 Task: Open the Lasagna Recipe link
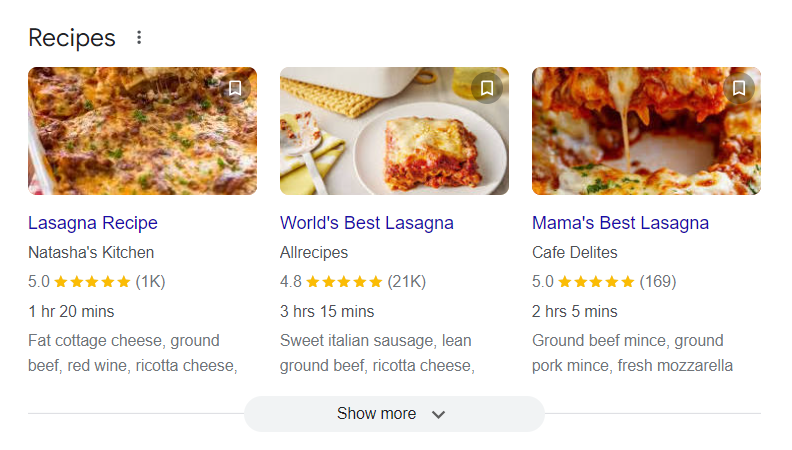[x=93, y=223]
